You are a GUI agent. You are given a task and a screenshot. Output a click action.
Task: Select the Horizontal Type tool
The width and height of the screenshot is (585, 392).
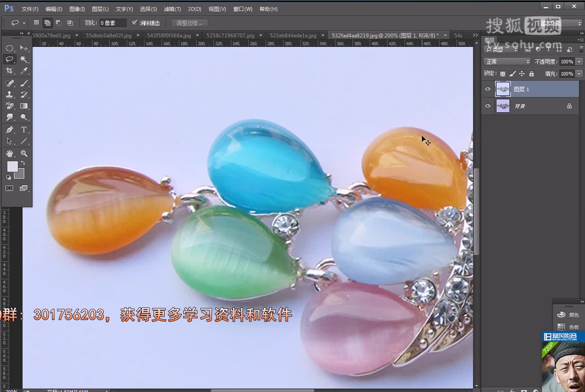click(24, 130)
